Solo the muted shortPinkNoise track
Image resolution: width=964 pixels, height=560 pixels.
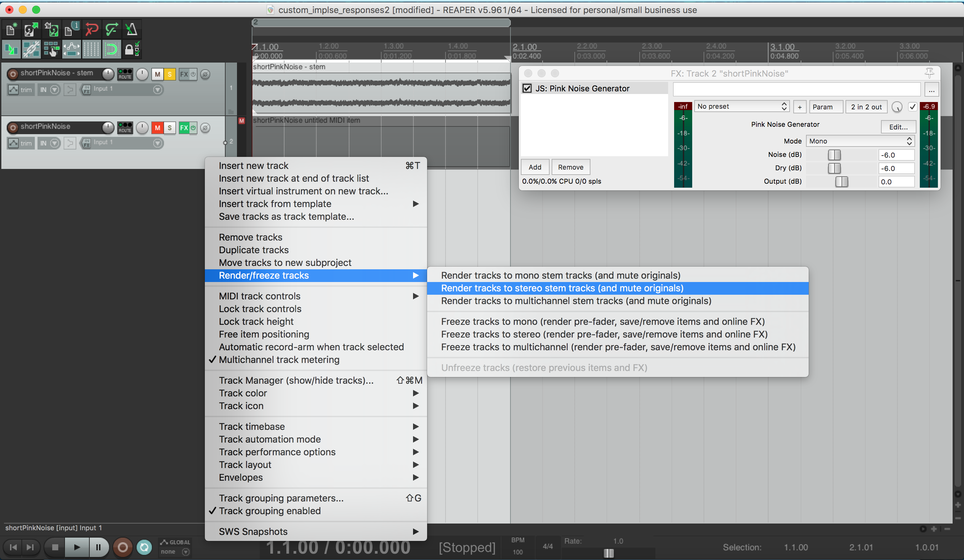click(x=169, y=128)
